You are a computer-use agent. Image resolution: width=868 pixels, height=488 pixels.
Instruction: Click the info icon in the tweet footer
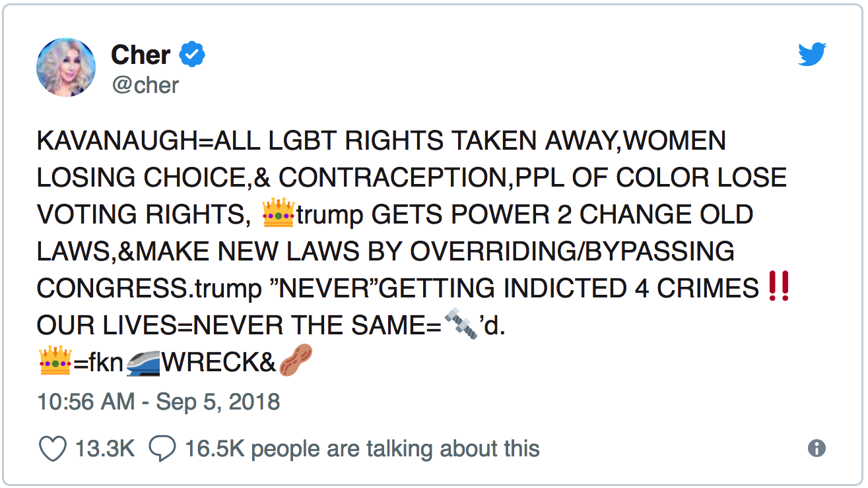(x=817, y=448)
